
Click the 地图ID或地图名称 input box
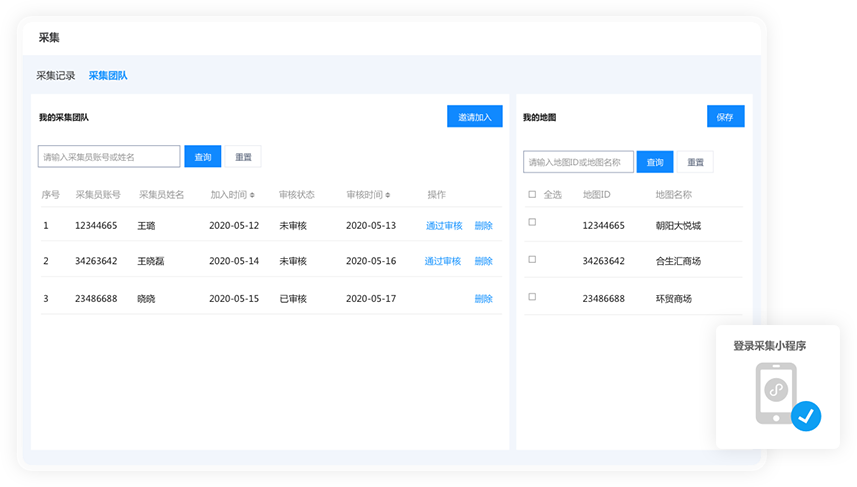click(578, 162)
